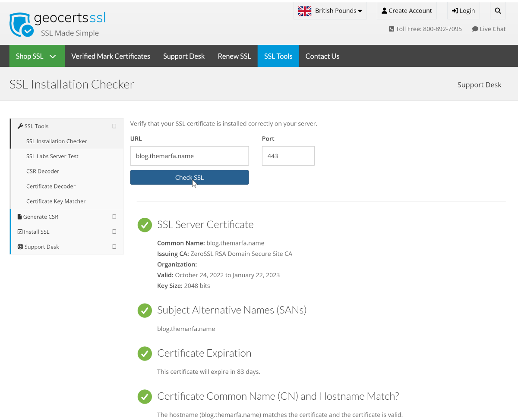518x420 pixels.
Task: Click the Login arrow icon
Action: coord(456,10)
